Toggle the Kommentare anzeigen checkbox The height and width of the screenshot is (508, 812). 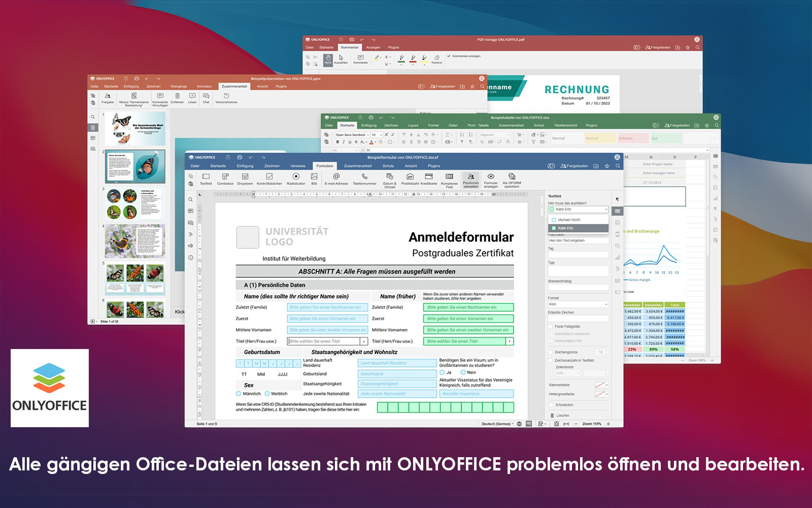449,56
